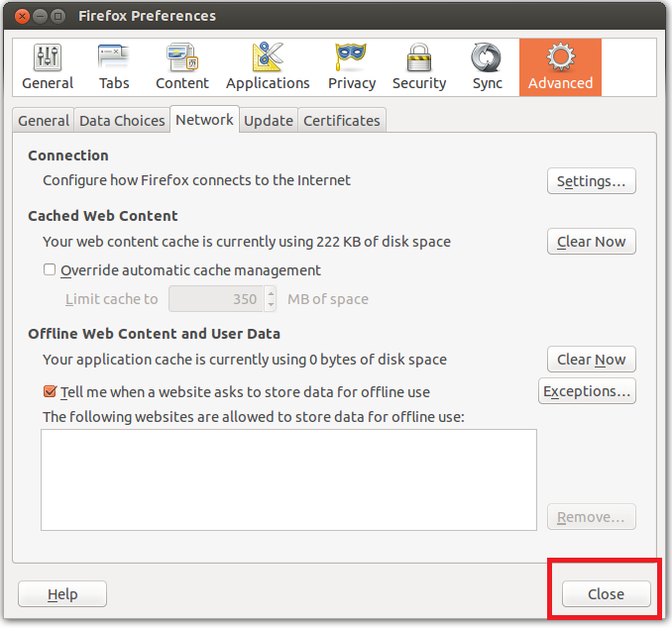Viewport: 672px width, 628px height.
Task: Open the Content preferences pane
Action: pos(182,67)
